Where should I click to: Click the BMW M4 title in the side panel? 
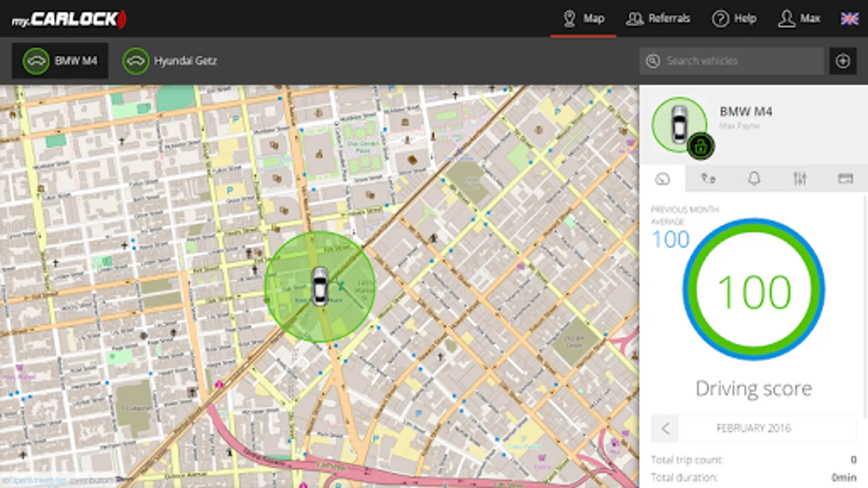pyautogui.click(x=746, y=112)
